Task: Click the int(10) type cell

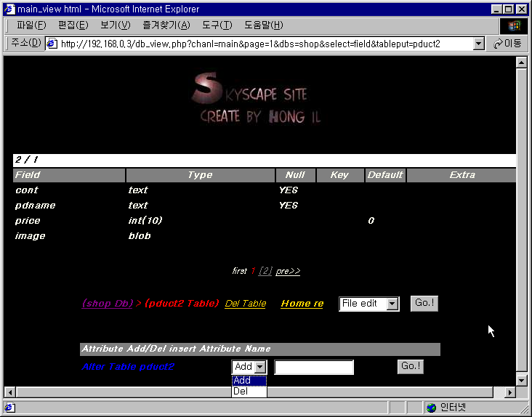Action: pyautogui.click(x=145, y=221)
